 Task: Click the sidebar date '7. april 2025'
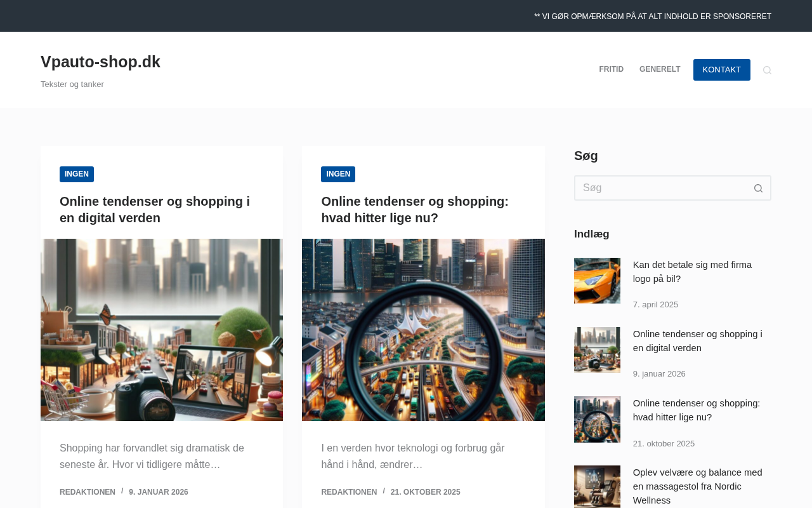tap(655, 305)
